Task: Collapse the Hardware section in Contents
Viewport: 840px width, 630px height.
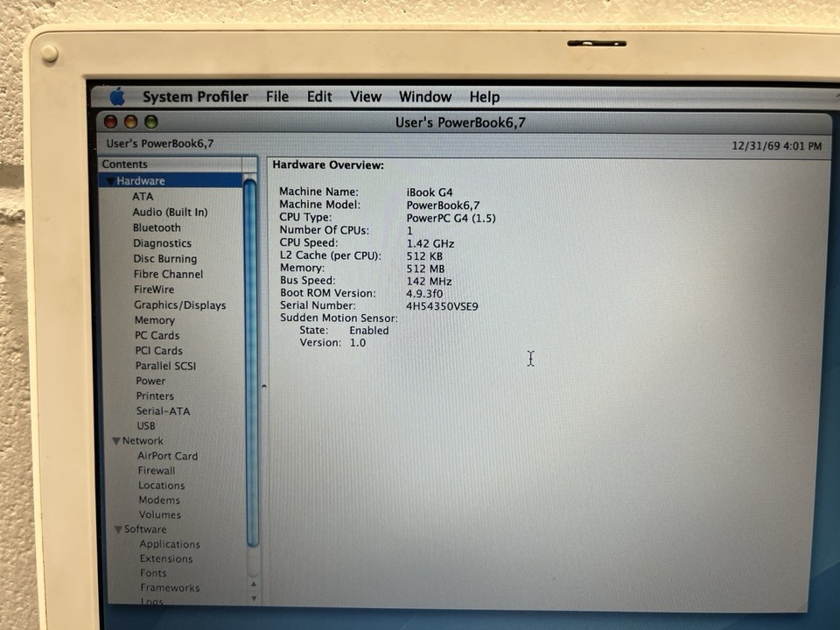Action: click(108, 180)
